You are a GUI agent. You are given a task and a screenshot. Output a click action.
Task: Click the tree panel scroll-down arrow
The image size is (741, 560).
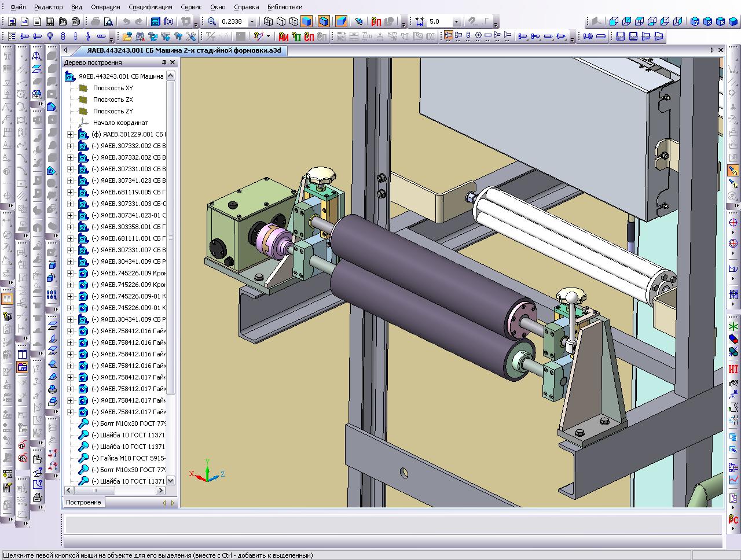point(170,481)
